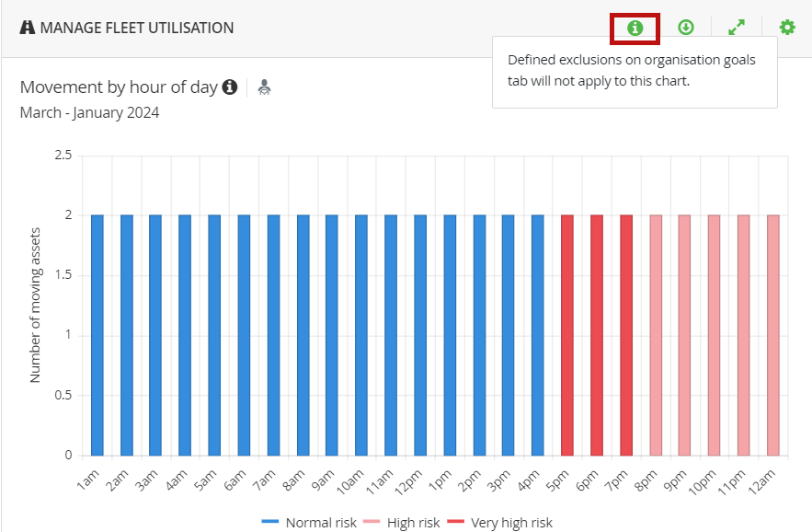Viewport: 812px width, 532px height.
Task: Select the 6pm red bar
Action: click(x=597, y=335)
